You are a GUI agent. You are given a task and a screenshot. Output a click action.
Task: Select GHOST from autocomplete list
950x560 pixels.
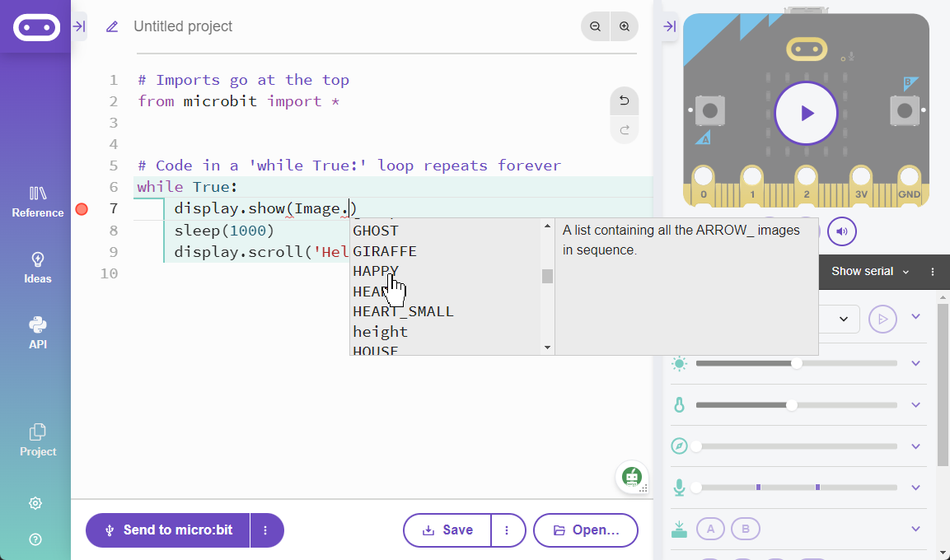(x=445, y=231)
